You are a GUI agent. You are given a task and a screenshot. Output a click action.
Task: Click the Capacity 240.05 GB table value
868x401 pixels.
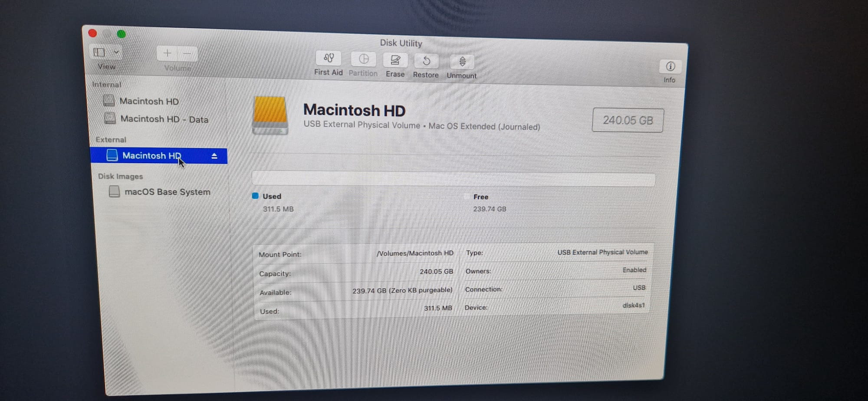[436, 271]
